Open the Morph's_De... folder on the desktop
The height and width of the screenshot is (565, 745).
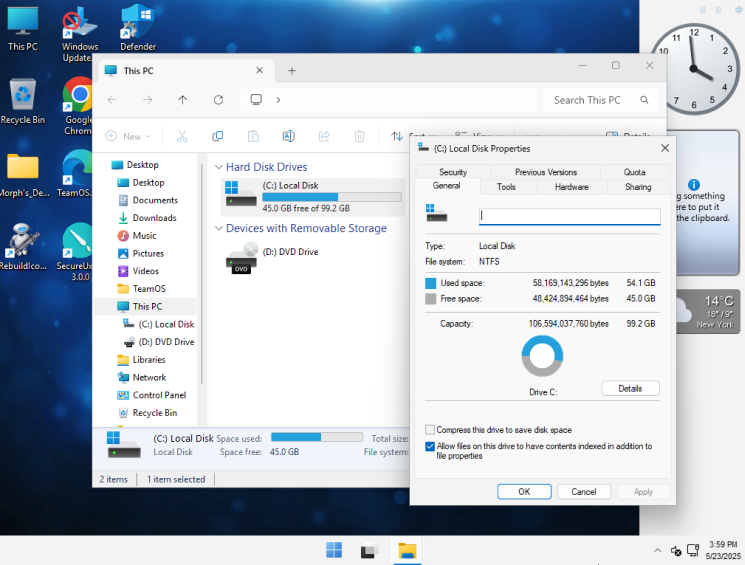tap(22, 175)
